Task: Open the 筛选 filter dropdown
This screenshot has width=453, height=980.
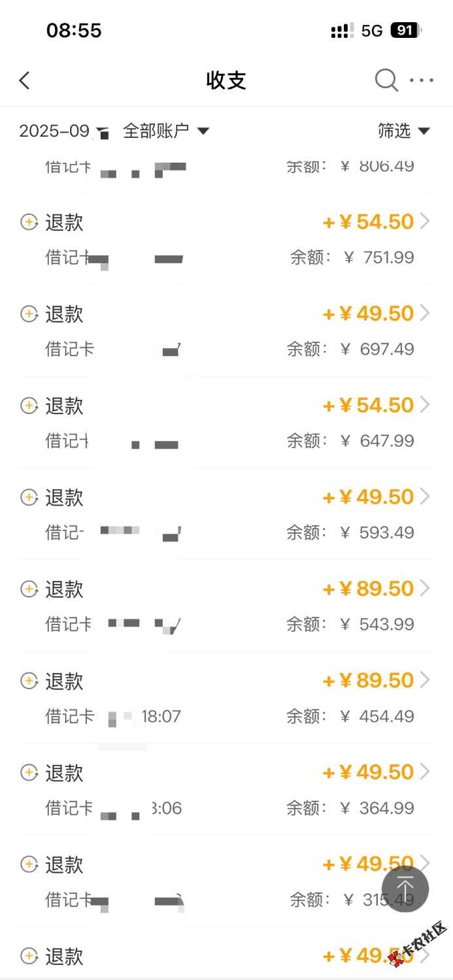Action: [403, 131]
